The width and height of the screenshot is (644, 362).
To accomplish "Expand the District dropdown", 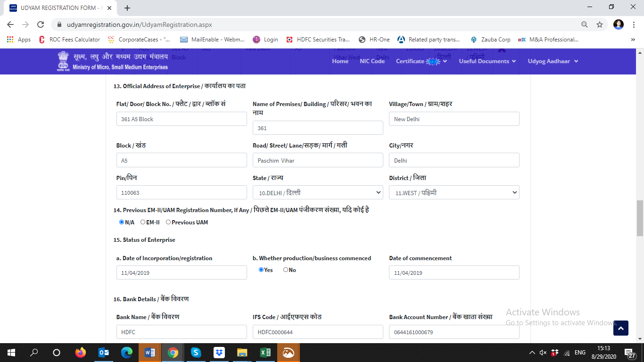I will click(454, 192).
